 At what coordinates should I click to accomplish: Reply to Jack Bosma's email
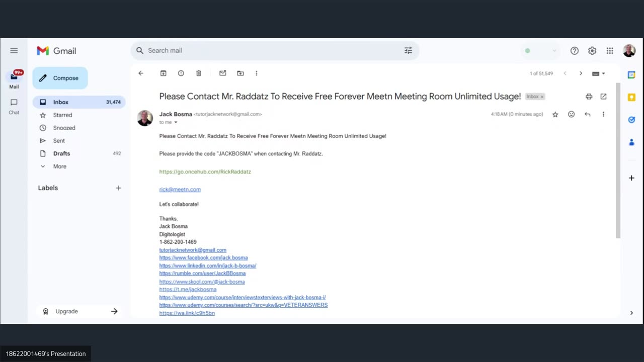(587, 115)
